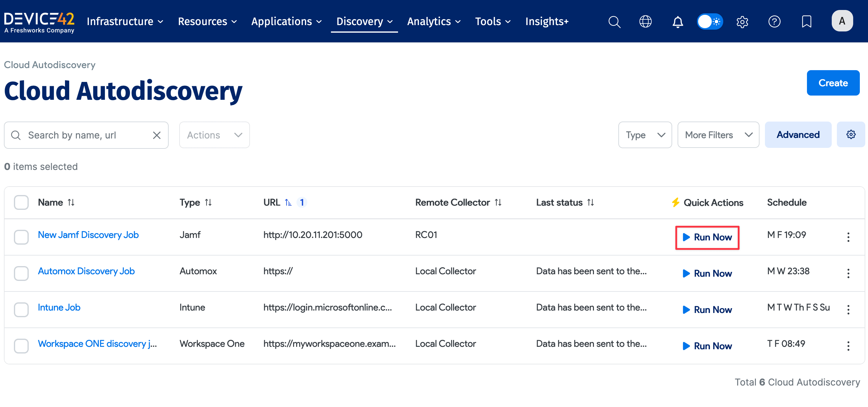Check the select-all checkbox in table header
This screenshot has width=868, height=407.
pyautogui.click(x=21, y=202)
